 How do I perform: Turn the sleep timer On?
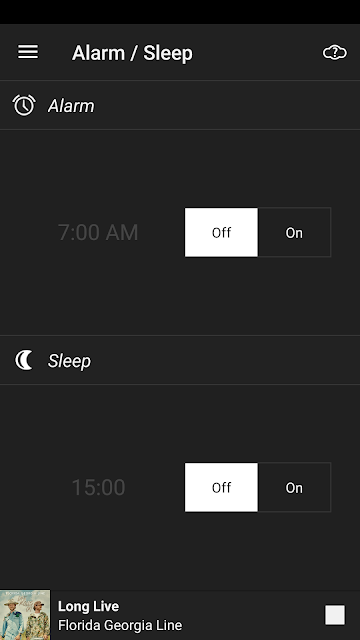[294, 487]
